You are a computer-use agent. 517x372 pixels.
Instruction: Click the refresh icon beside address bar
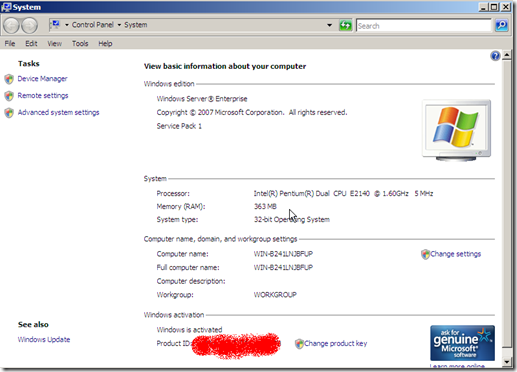tap(345, 25)
